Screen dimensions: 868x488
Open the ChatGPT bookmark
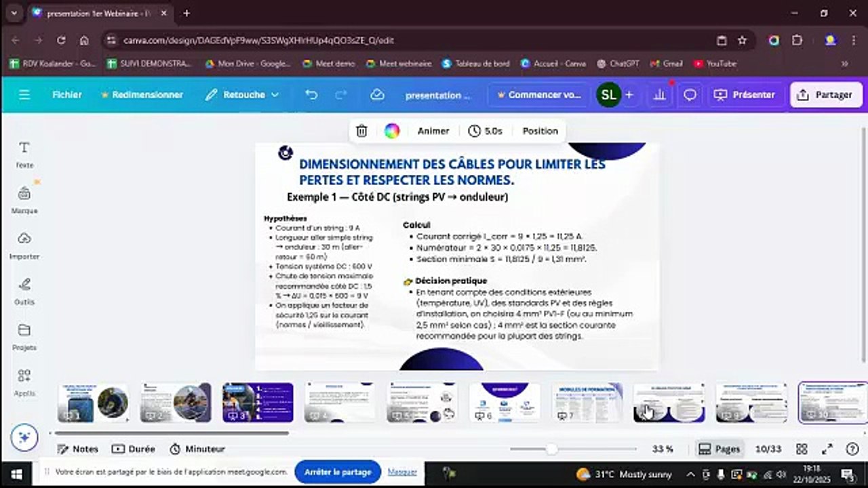[618, 63]
